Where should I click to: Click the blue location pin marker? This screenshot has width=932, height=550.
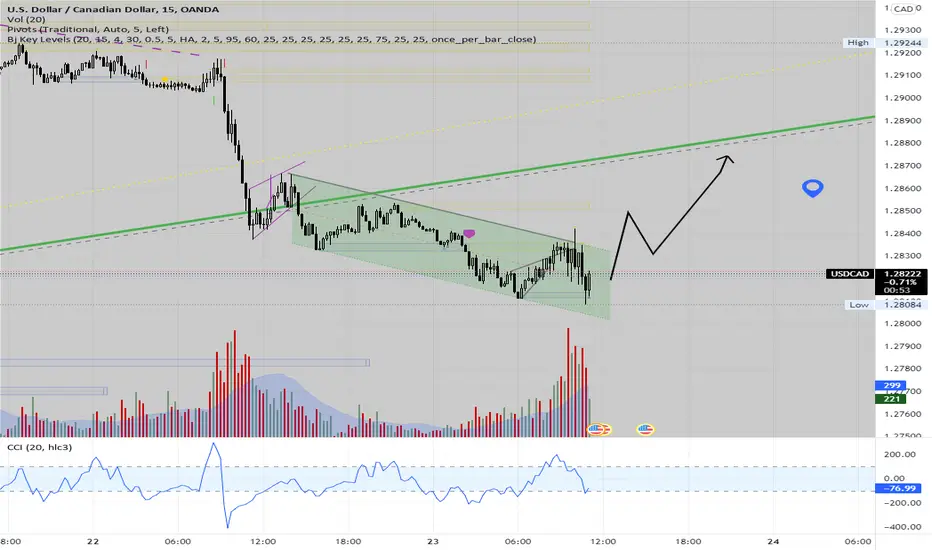pyautogui.click(x=813, y=188)
